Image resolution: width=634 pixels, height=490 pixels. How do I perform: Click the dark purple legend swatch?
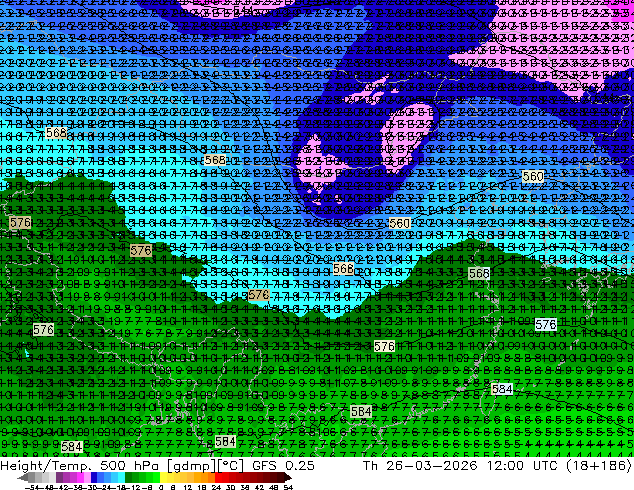coord(59,478)
